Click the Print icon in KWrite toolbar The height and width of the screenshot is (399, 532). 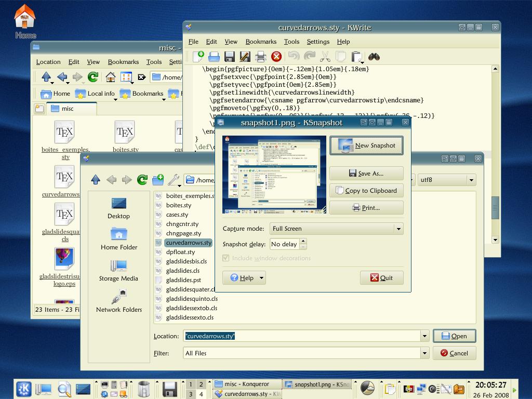[261, 57]
